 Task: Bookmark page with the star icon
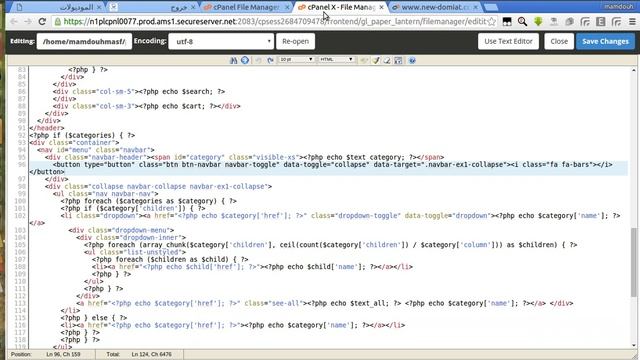492,22
